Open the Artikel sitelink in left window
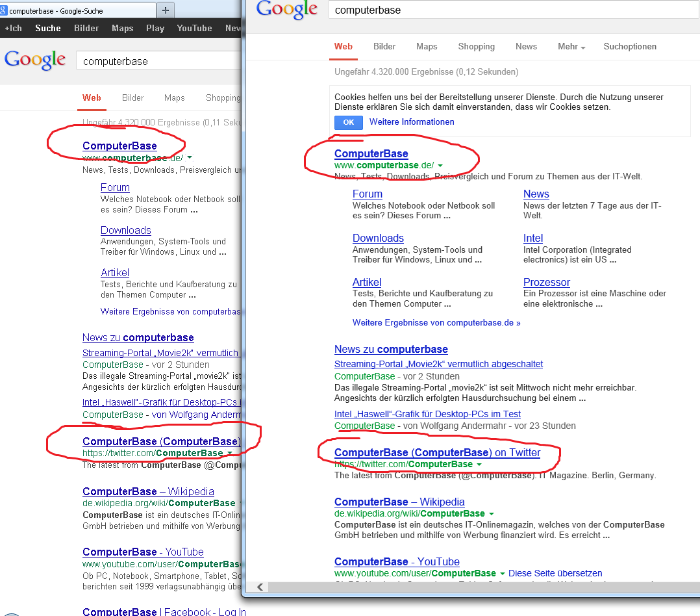The width and height of the screenshot is (700, 616). [x=115, y=272]
